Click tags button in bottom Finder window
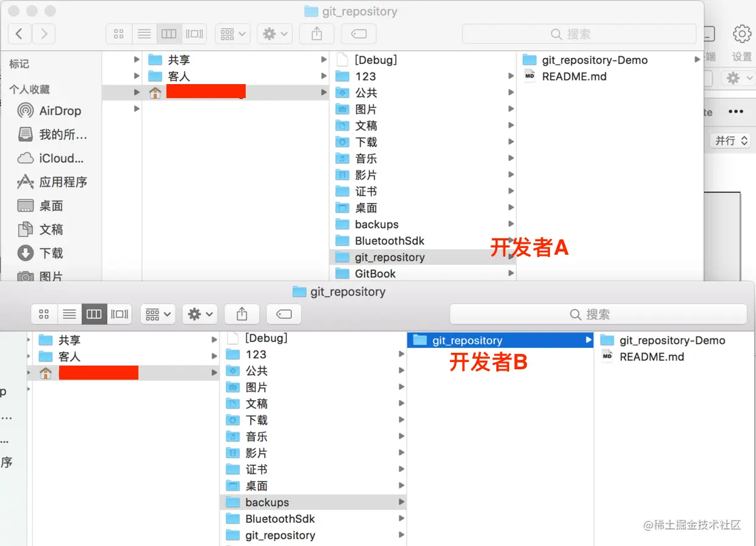Screen dimensions: 756x546 284,314
